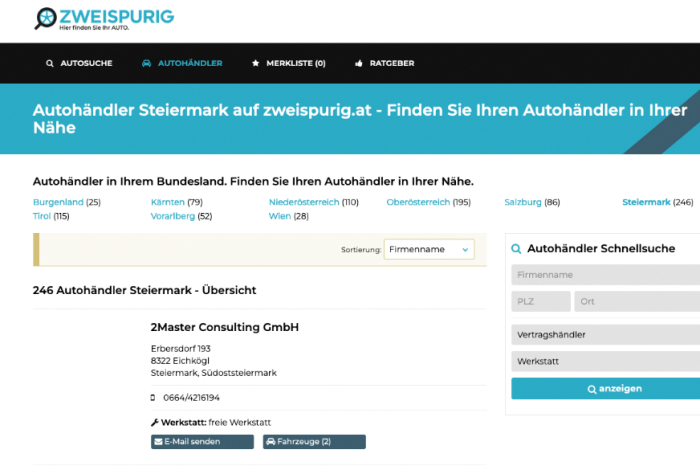Open the Sortierung Firmenname dropdown

click(429, 250)
